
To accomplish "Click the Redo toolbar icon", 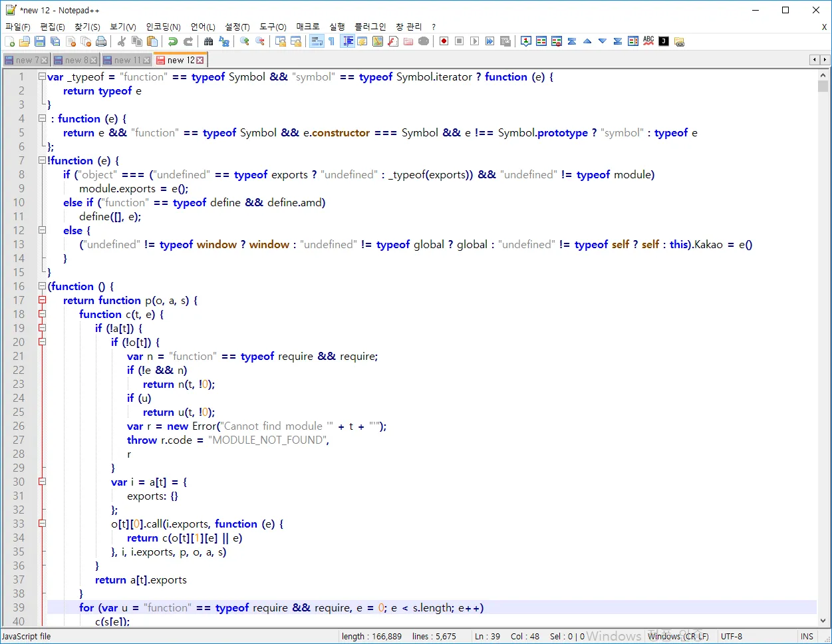I will click(188, 41).
